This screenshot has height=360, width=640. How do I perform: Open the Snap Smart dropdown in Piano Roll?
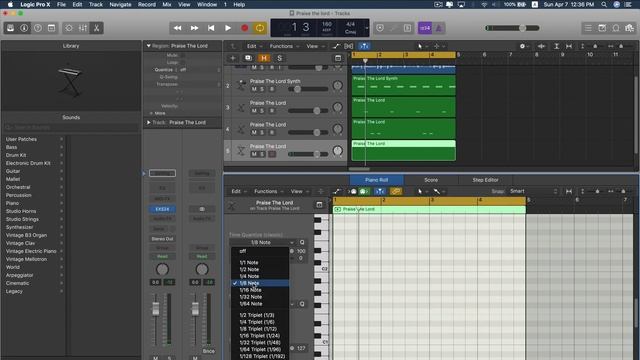point(533,191)
